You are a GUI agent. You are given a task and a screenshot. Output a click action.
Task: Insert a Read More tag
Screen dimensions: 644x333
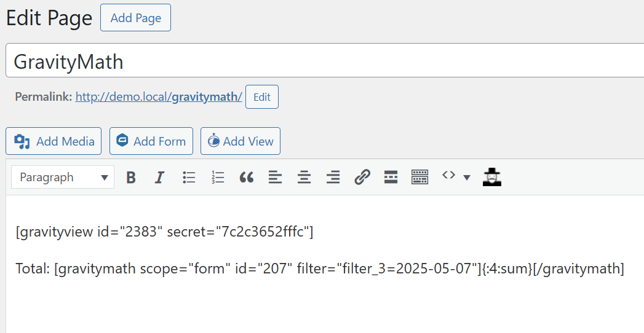[x=391, y=178]
